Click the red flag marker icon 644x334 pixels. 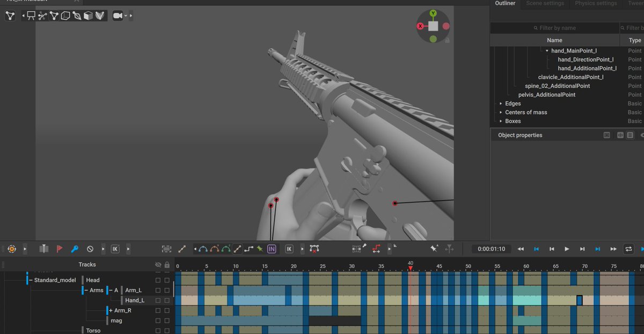(60, 249)
